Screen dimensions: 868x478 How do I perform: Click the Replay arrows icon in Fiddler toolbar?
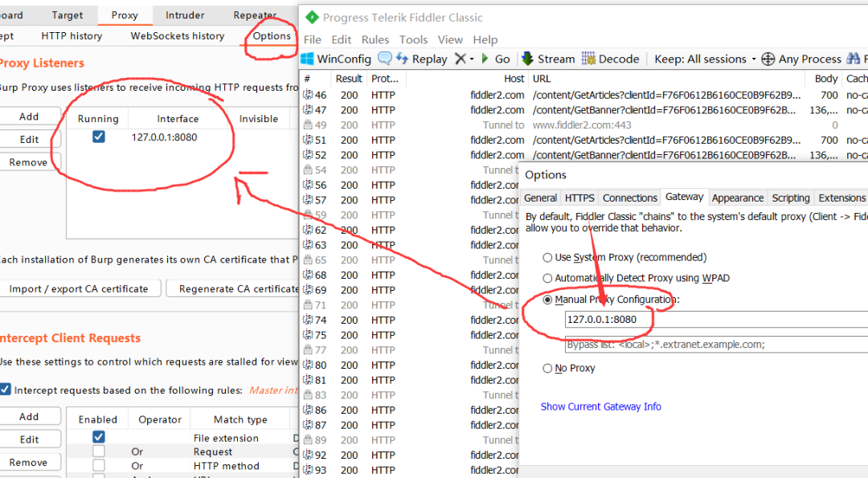point(403,59)
